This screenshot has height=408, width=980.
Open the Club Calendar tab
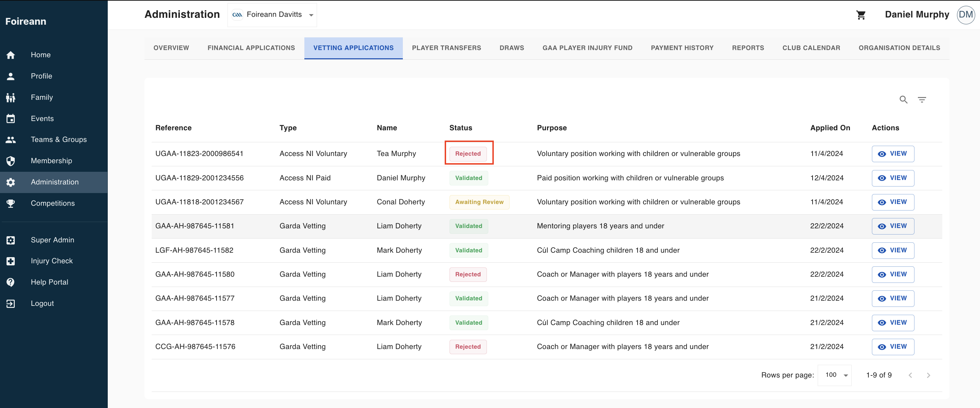811,48
